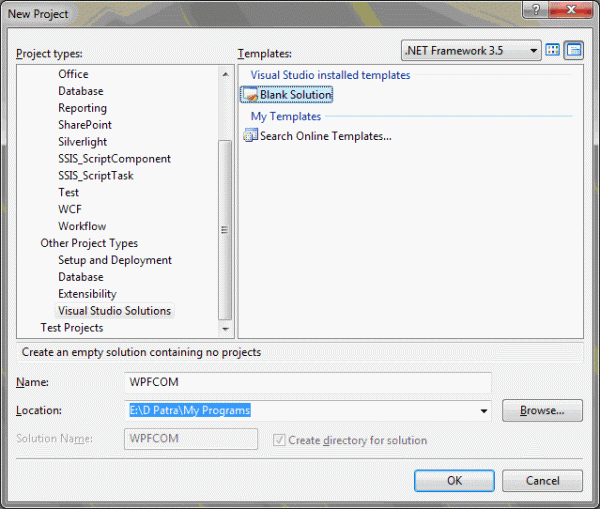Click the project types scrollbar thumb

click(225, 230)
